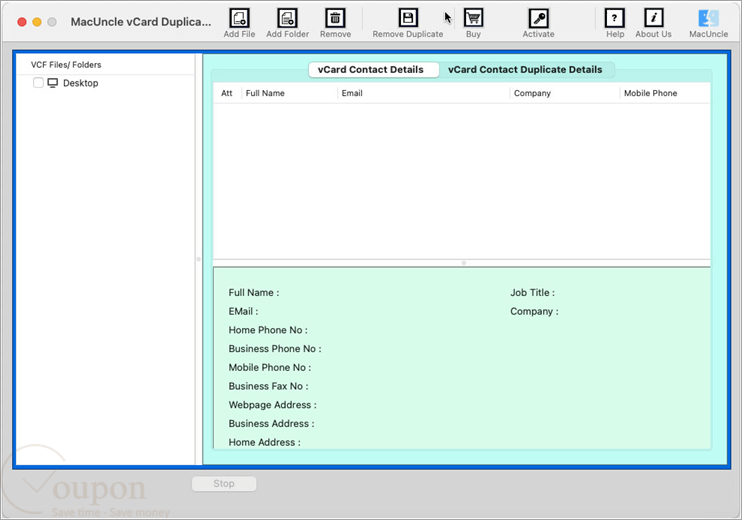Click the Business Fax No : label
This screenshot has height=520, width=742.
click(x=268, y=386)
